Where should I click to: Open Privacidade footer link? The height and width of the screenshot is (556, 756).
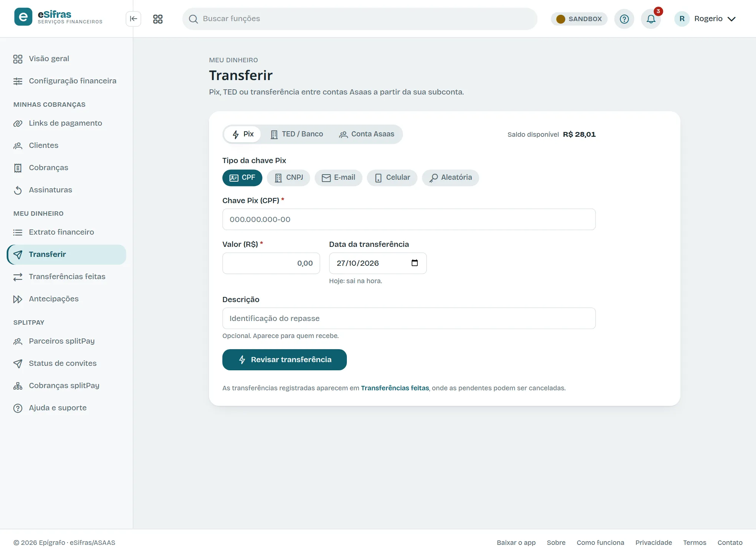coord(654,543)
